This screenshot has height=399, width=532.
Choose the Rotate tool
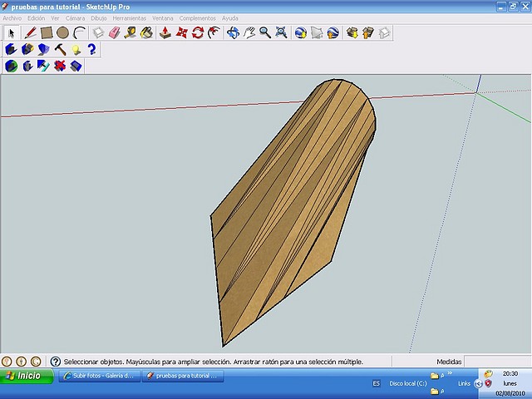pos(198,33)
